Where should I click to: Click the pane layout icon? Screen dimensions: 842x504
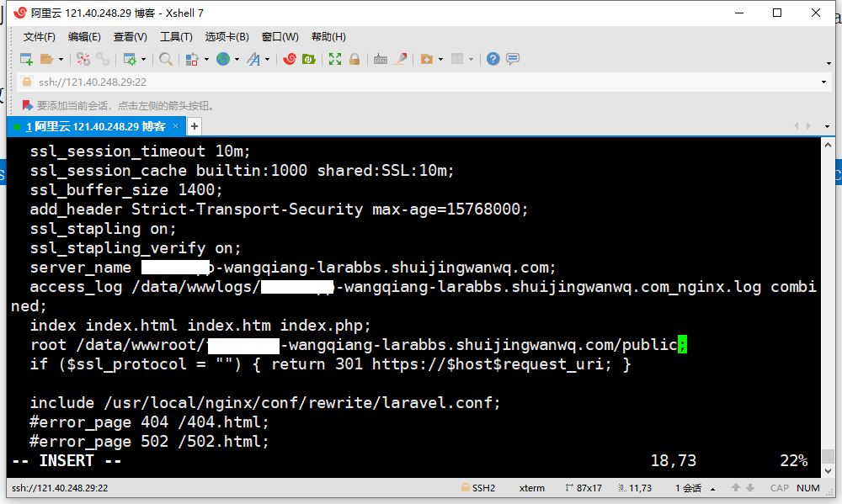[x=457, y=59]
